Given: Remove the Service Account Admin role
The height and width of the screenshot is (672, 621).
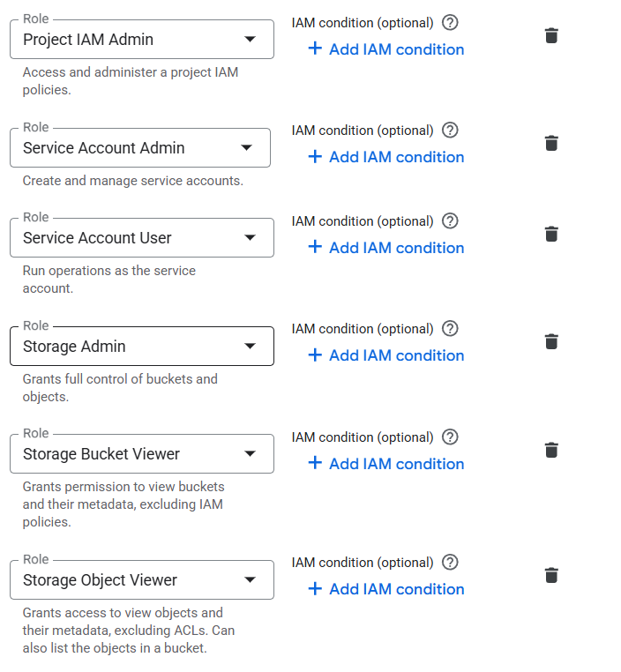Looking at the screenshot, I should 551,144.
